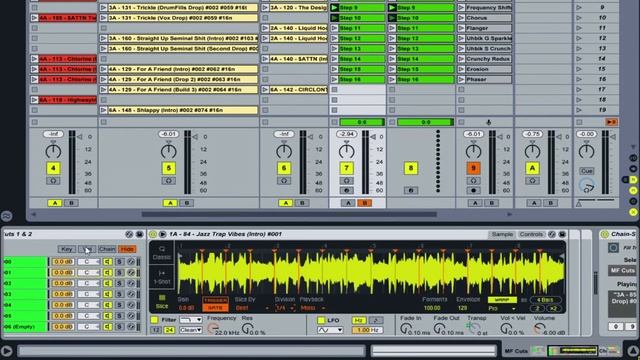Click the Simpler Volume knob
Viewport: 640px width, 360px height.
[539, 328]
